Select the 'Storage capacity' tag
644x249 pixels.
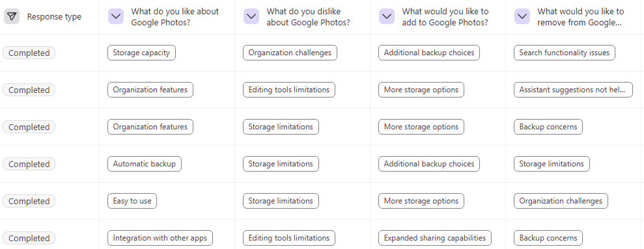141,53
